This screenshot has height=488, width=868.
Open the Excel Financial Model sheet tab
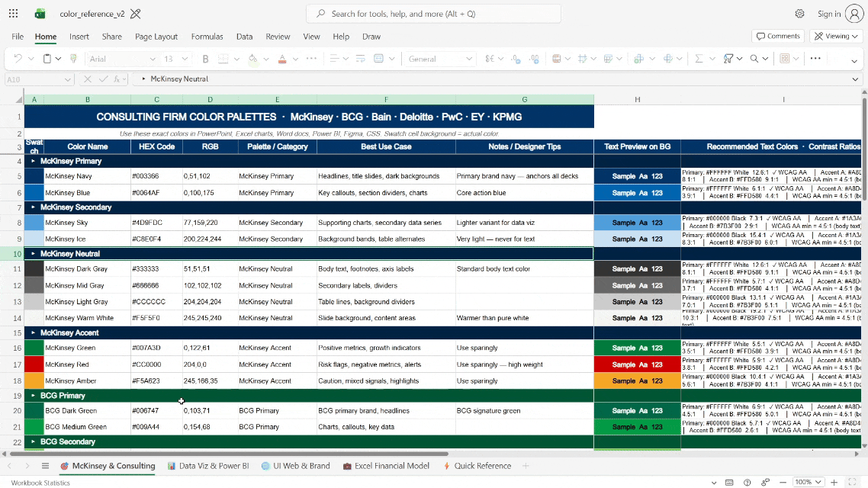pyautogui.click(x=386, y=466)
